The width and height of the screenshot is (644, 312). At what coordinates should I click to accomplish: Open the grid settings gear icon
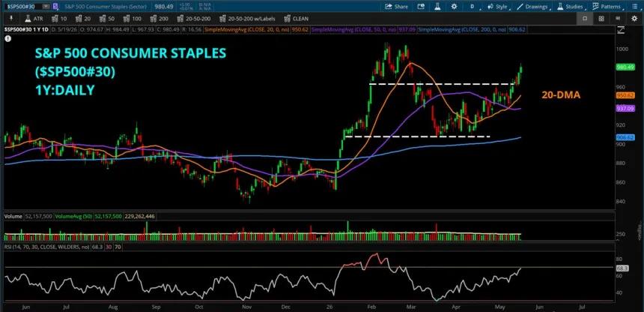634,19
